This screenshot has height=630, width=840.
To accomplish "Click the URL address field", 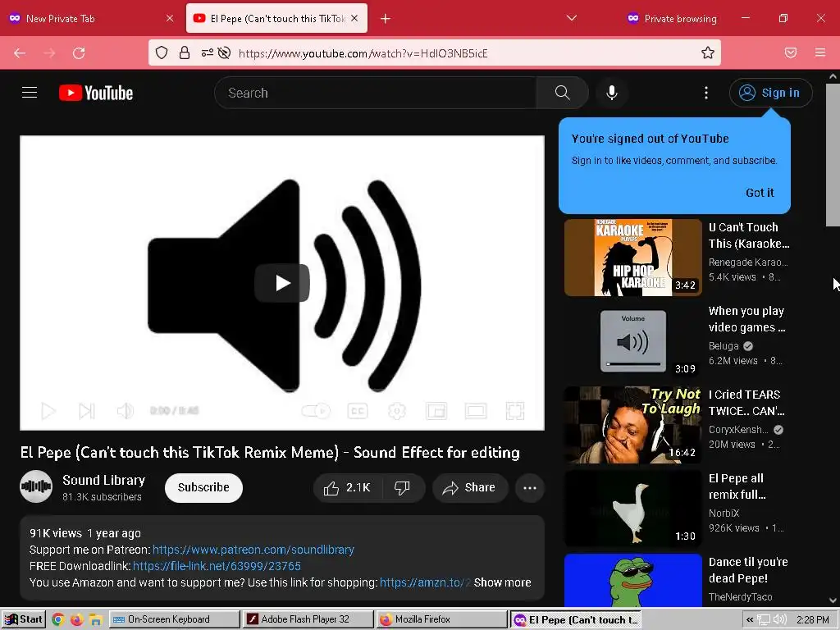I will pyautogui.click(x=466, y=53).
